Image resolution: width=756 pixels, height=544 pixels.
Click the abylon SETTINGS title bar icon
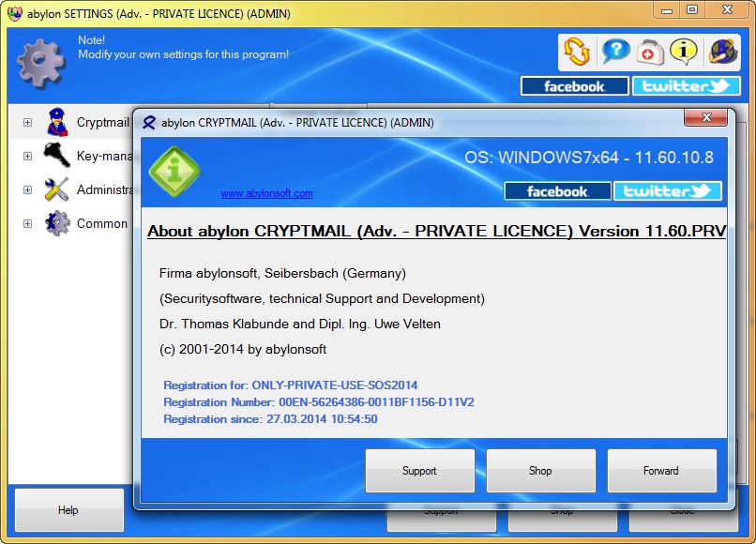pyautogui.click(x=15, y=13)
